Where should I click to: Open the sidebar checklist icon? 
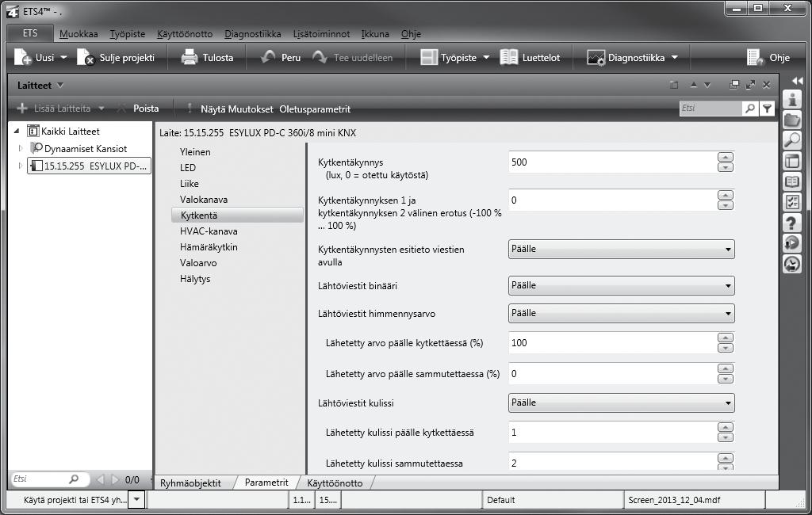(792, 202)
